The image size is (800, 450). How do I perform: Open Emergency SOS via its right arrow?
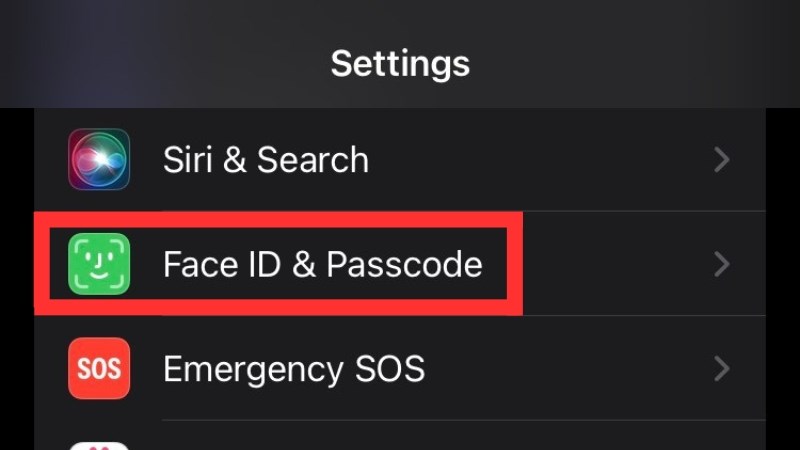point(721,370)
